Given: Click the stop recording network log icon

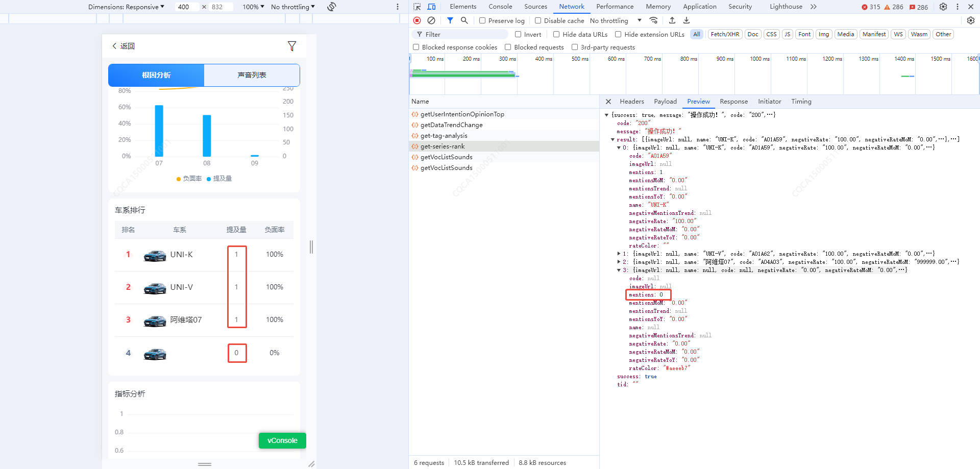Looking at the screenshot, I should pyautogui.click(x=417, y=20).
